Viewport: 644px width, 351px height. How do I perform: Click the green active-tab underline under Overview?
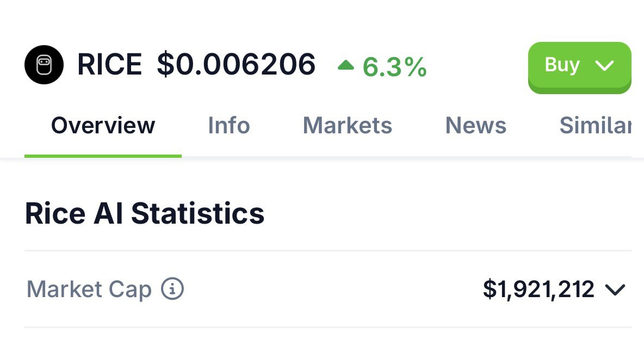click(103, 156)
